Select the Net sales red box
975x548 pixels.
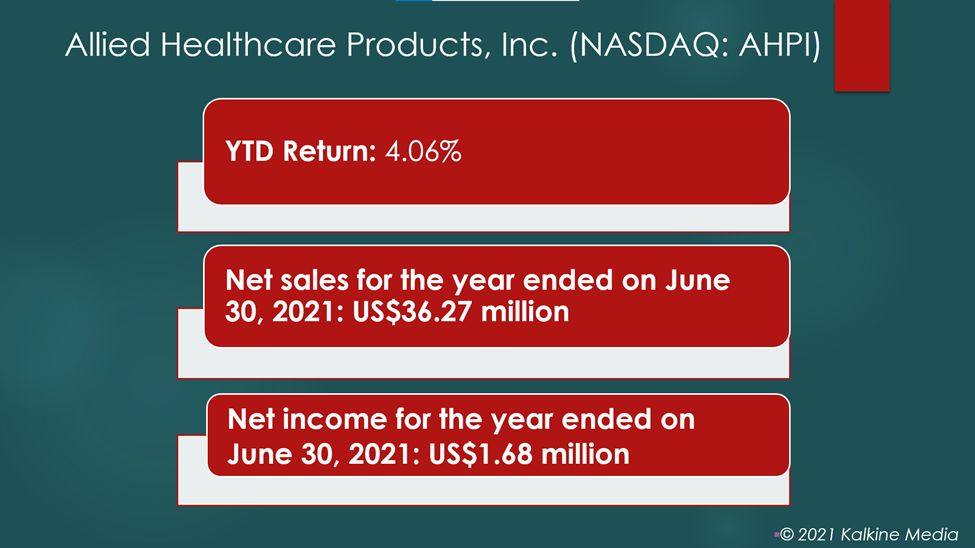(497, 296)
